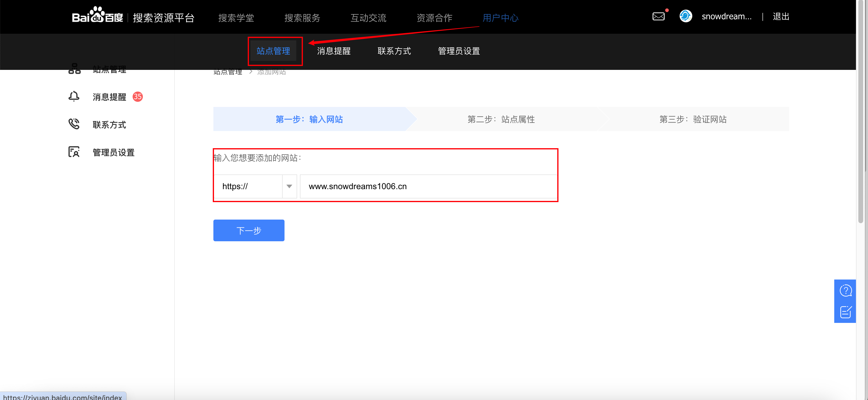Viewport: 868px width, 400px height.
Task: Click the website URL input field
Action: pos(428,186)
